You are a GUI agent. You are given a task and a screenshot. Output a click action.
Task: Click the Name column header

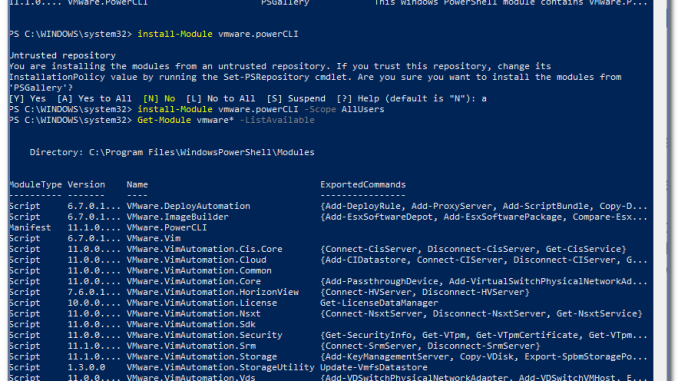tap(137, 185)
